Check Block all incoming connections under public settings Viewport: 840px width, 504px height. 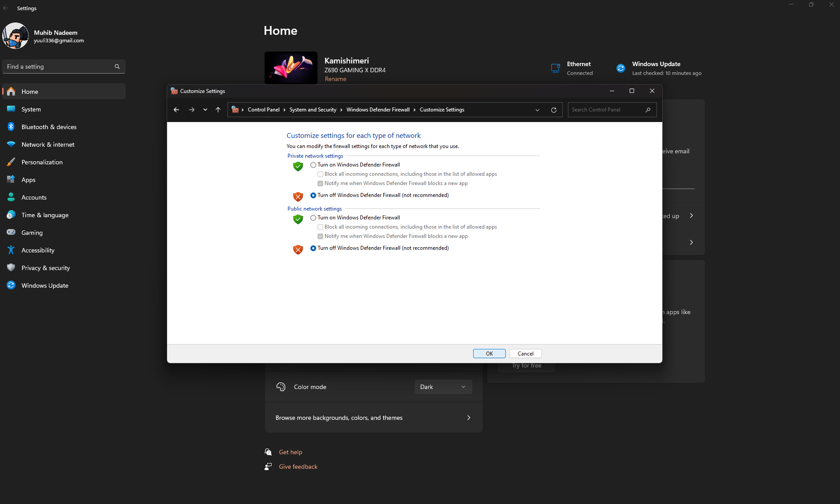point(320,227)
